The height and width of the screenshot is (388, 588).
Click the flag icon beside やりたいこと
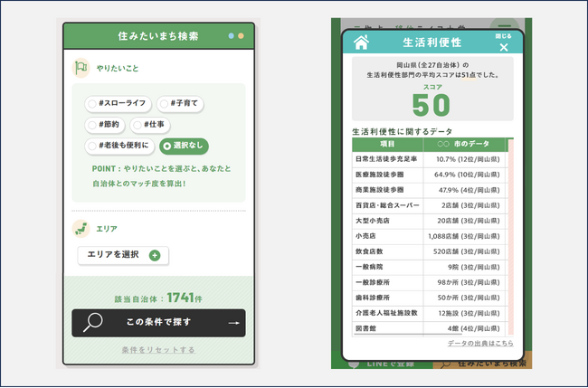coord(81,68)
